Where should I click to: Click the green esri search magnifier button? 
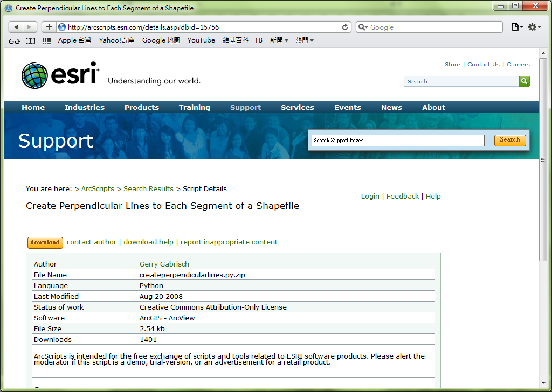point(524,81)
